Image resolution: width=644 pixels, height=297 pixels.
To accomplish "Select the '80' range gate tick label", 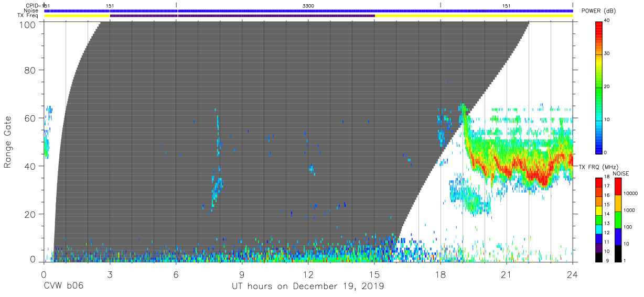I will [x=31, y=70].
